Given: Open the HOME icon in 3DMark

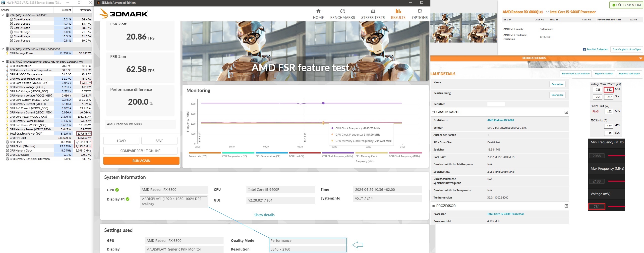Looking at the screenshot, I should tap(318, 11).
